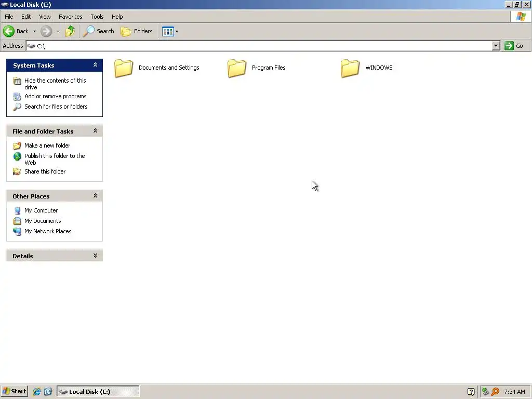Viewport: 532px width, 399px height.
Task: Open the Back history dropdown arrow
Action: [34, 32]
